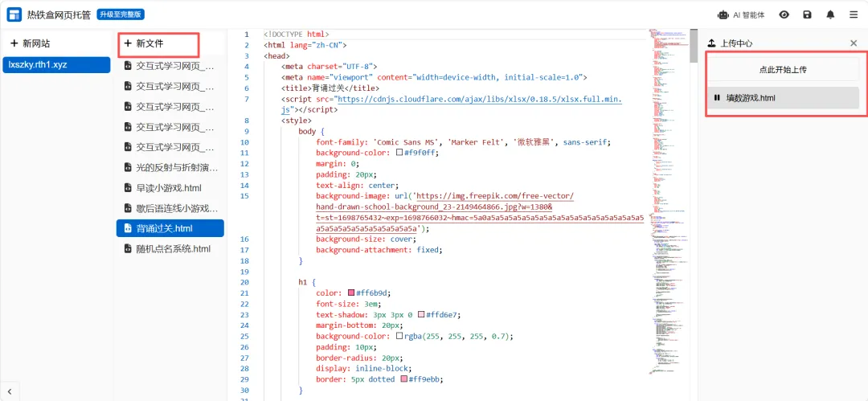Click the 新网站 plus button
This screenshot has height=401, width=868.
tap(14, 43)
